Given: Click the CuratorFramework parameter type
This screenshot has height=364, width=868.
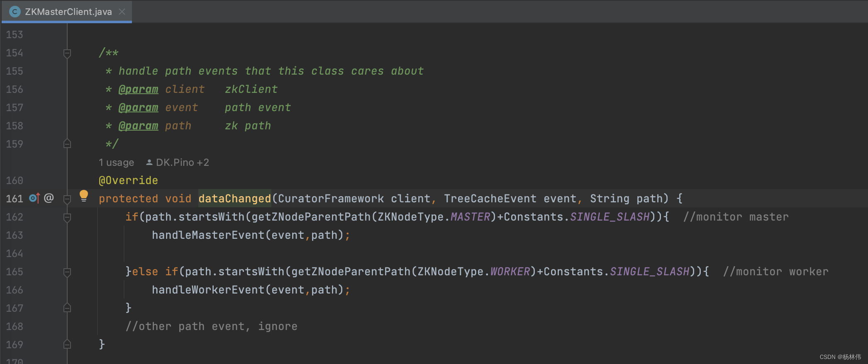Looking at the screenshot, I should [331, 199].
